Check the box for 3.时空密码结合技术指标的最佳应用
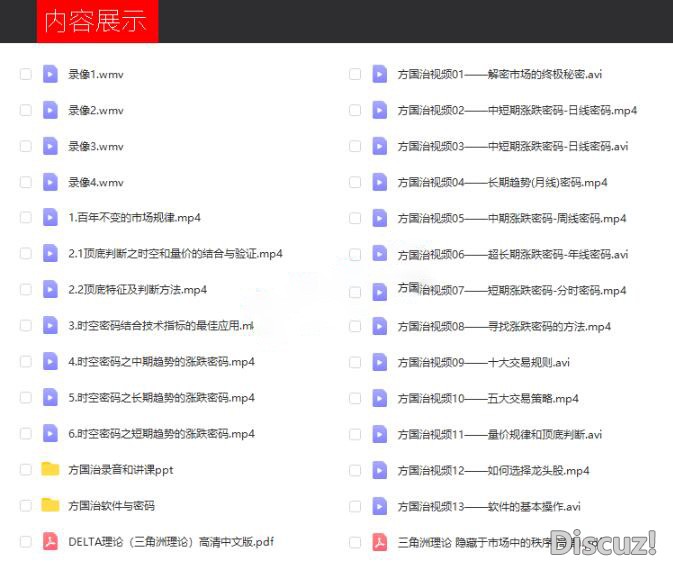The image size is (673, 567). tap(26, 326)
